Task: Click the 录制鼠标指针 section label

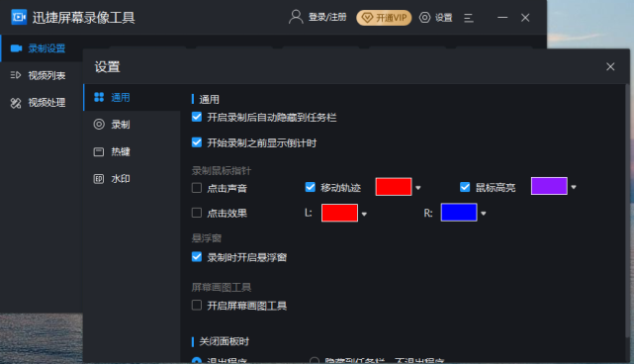Action: pos(222,171)
